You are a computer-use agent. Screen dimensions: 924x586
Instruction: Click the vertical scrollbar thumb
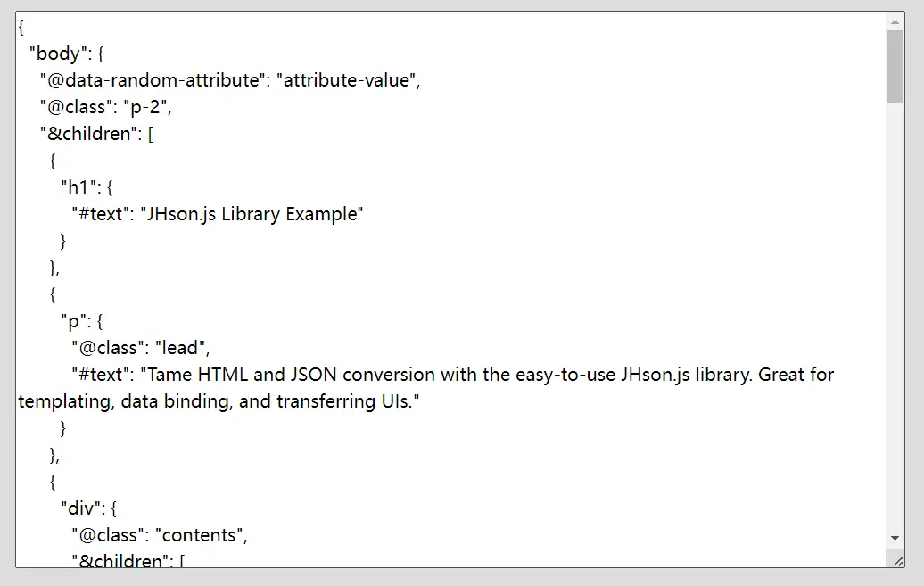(895, 67)
